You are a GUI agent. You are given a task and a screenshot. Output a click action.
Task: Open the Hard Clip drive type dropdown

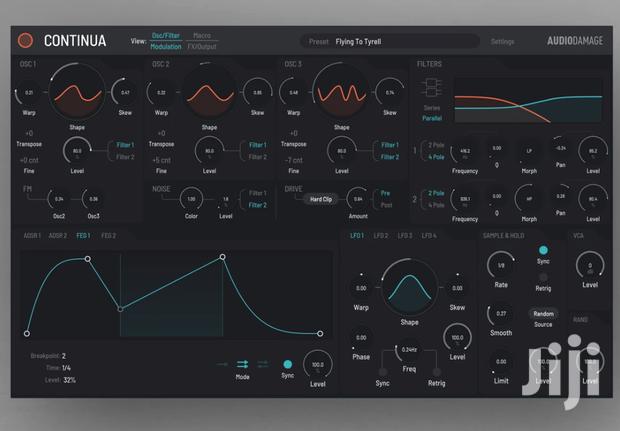point(321,199)
